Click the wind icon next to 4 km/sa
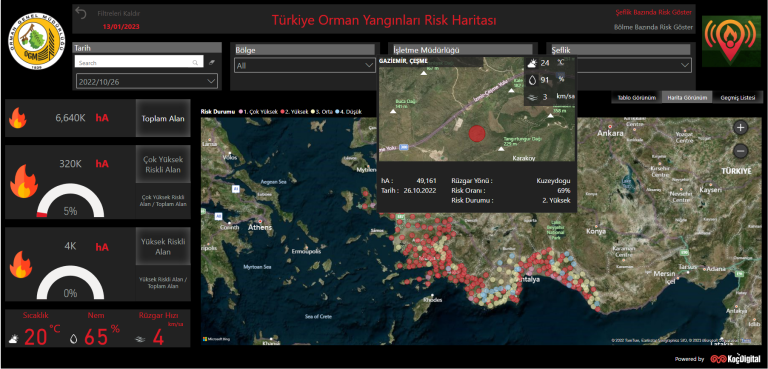768x369 pixels. pyautogui.click(x=141, y=339)
